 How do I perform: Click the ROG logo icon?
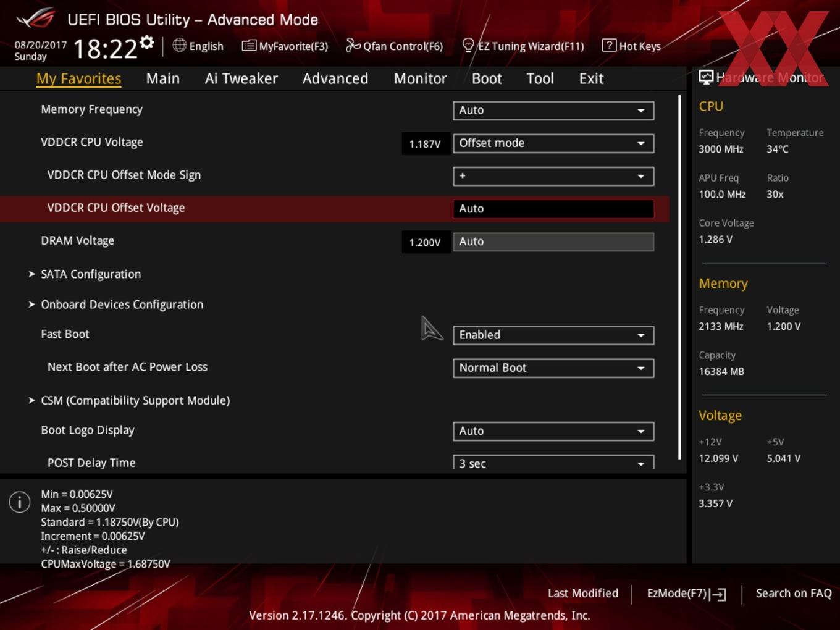point(35,19)
